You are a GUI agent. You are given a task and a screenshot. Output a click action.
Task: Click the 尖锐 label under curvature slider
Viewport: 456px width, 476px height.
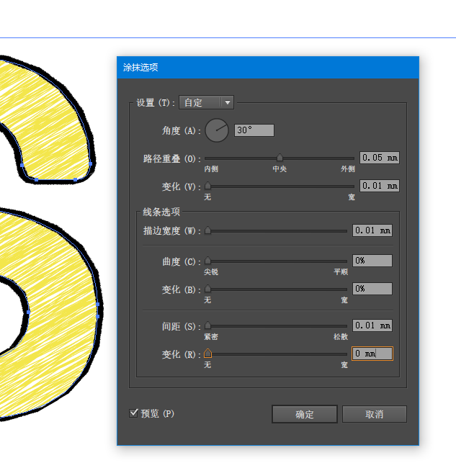(x=211, y=271)
